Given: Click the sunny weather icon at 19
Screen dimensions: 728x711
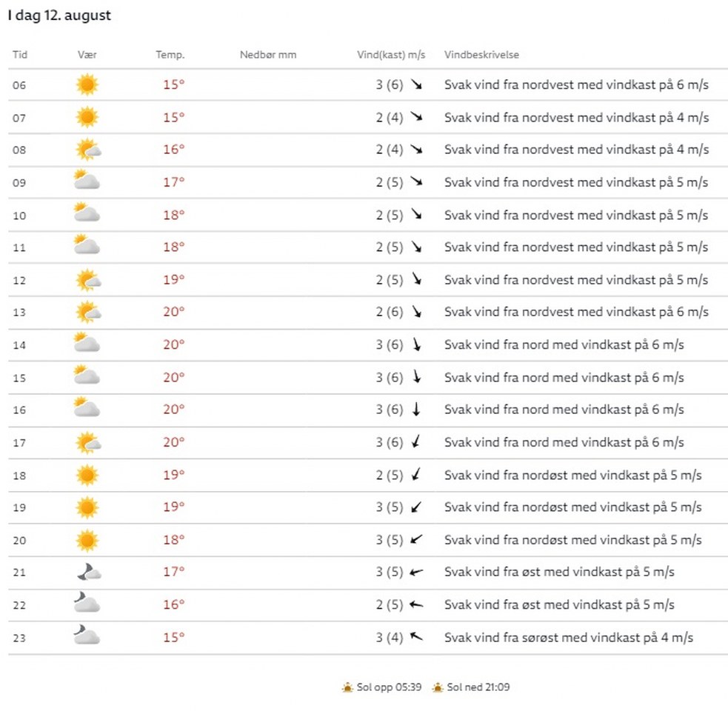Looking at the screenshot, I should [87, 507].
